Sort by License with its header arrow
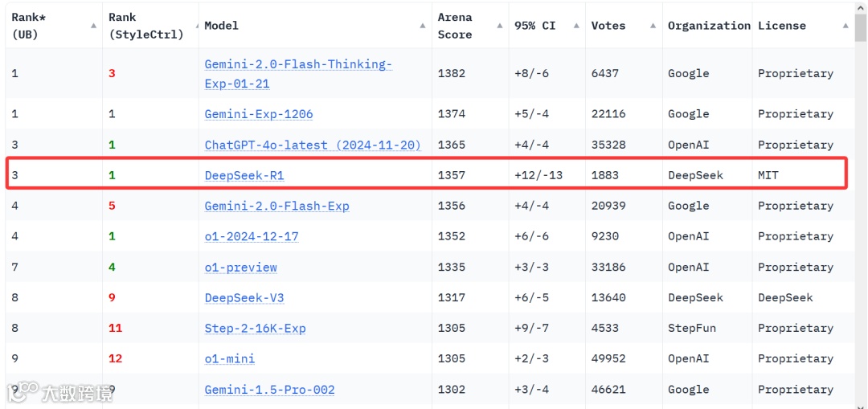The width and height of the screenshot is (868, 409). click(x=845, y=26)
